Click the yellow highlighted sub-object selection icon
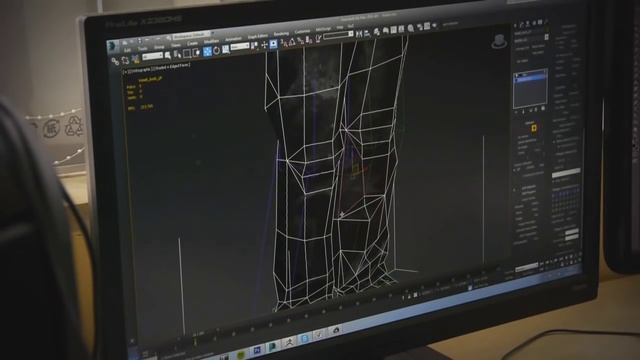640x360 pixels. 534,128
